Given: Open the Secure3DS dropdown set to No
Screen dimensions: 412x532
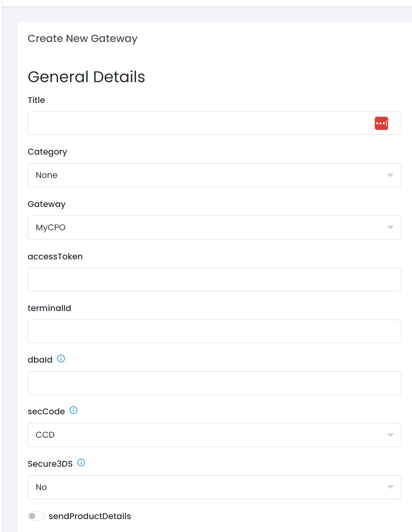Looking at the screenshot, I should (x=214, y=488).
